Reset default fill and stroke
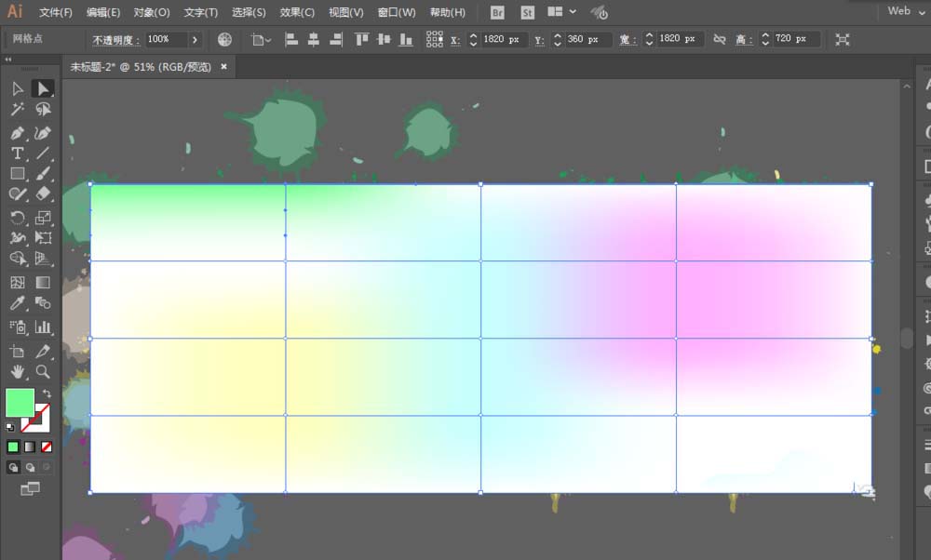This screenshot has width=931, height=560. 10,427
